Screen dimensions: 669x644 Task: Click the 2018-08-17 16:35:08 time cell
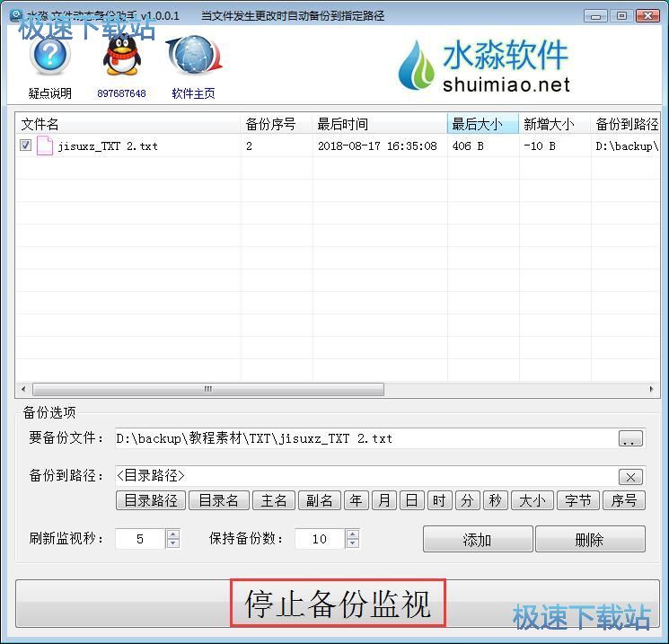pyautogui.click(x=377, y=146)
